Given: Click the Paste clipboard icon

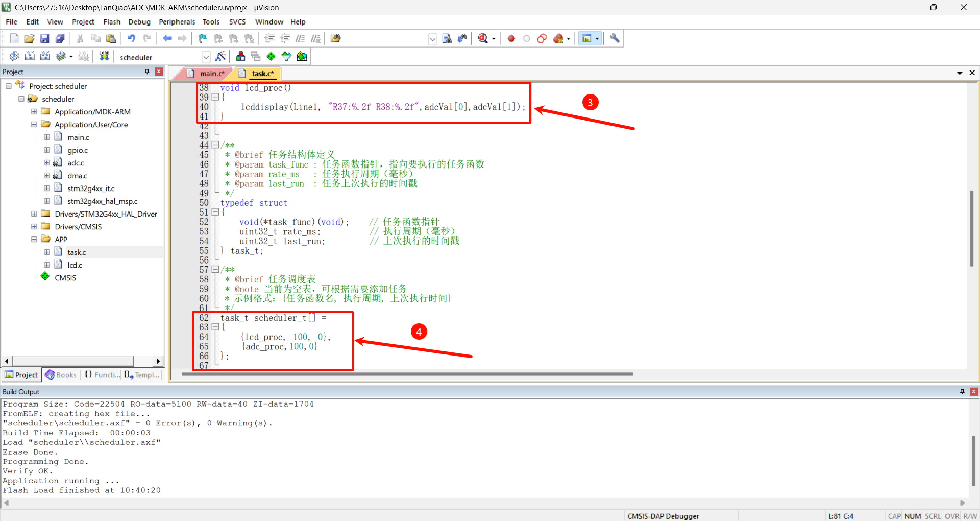Looking at the screenshot, I should 111,38.
